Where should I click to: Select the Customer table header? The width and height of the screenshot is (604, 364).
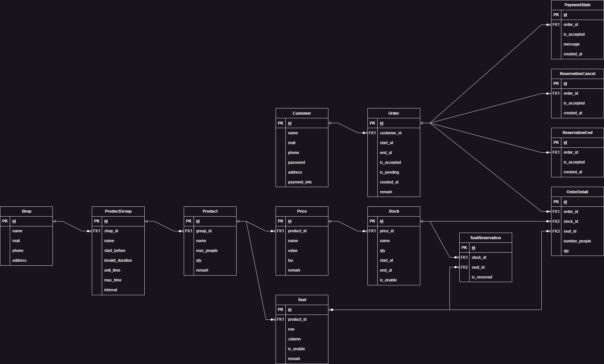pyautogui.click(x=302, y=113)
